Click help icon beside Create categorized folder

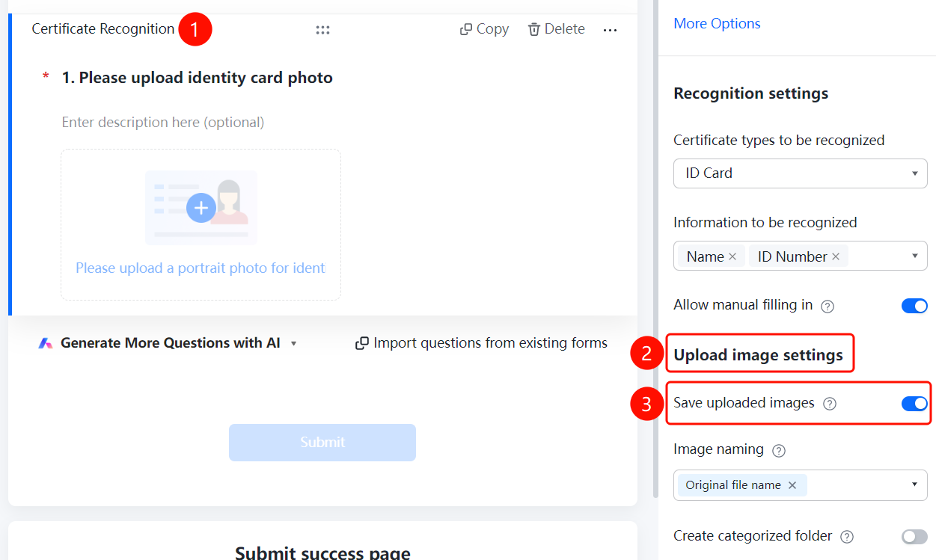(847, 537)
